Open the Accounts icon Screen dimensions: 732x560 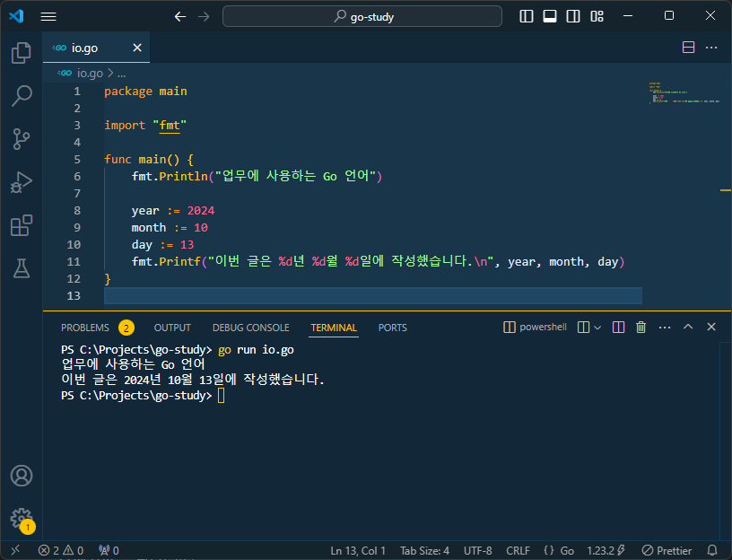pyautogui.click(x=20, y=476)
